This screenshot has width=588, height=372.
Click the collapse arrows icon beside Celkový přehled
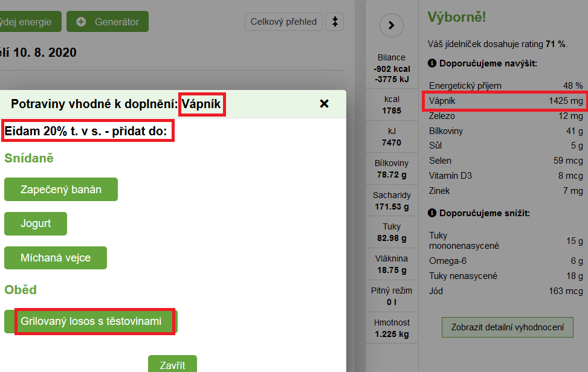point(335,22)
